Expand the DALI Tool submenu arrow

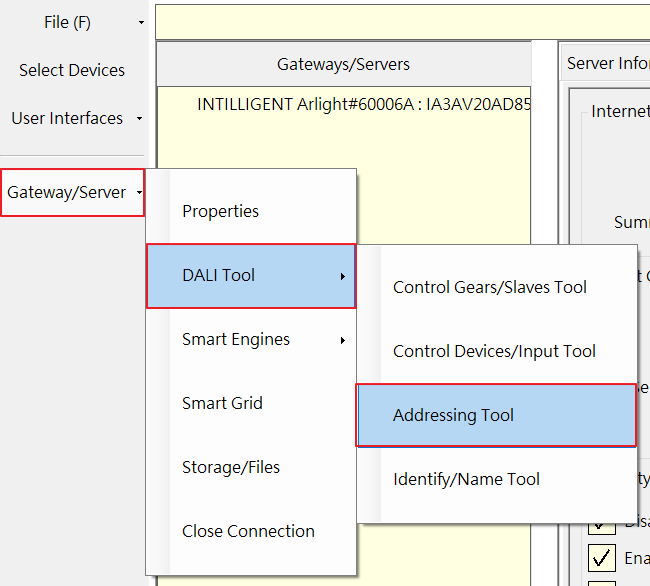pyautogui.click(x=343, y=276)
